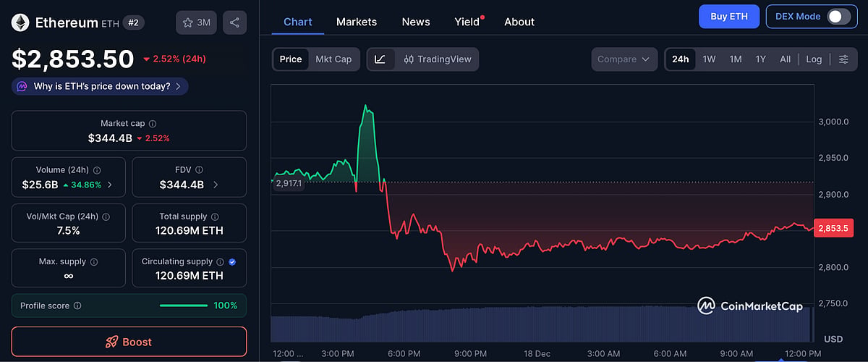Screen dimensions: 868x362
Task: Click the 7.5% Vol/Mkt Cap value
Action: click(x=69, y=230)
